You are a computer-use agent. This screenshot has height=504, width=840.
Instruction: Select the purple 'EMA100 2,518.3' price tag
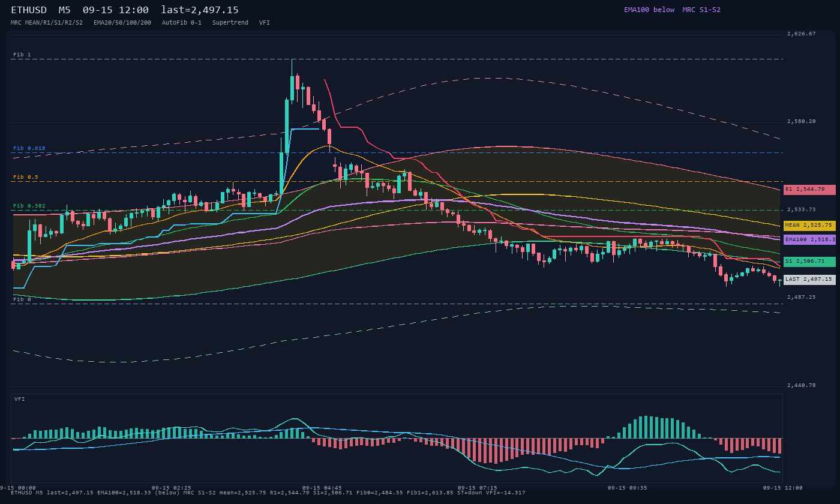pyautogui.click(x=809, y=239)
